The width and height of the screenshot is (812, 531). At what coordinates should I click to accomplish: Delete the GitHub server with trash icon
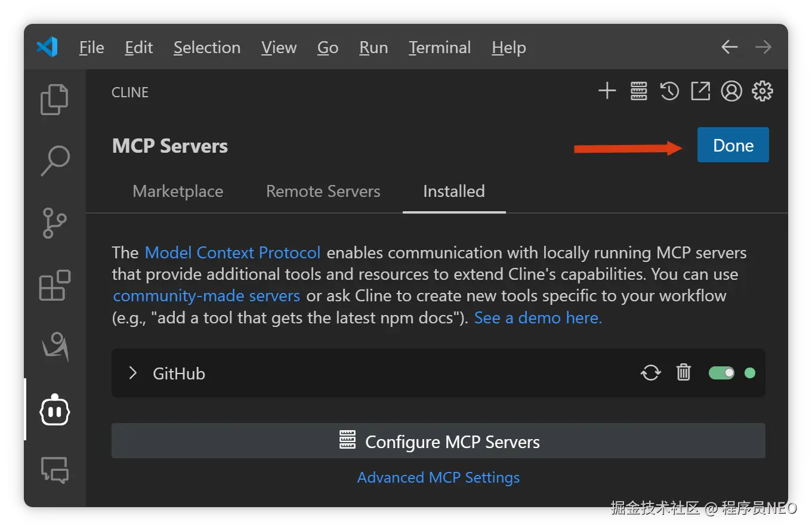[x=684, y=373]
